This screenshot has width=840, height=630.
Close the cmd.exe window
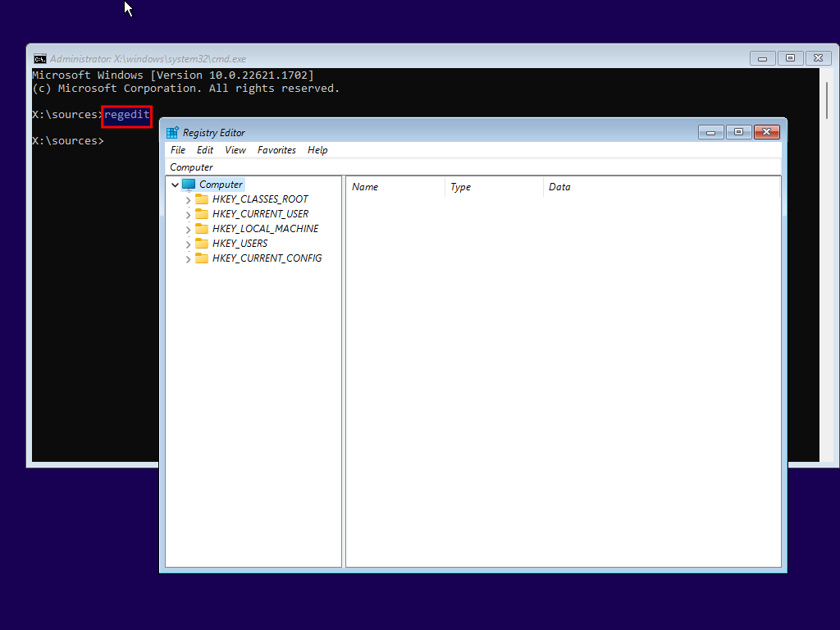[818, 58]
